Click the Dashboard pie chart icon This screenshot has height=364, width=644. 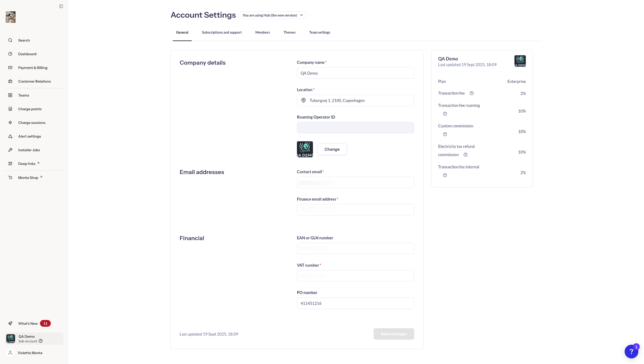coord(10,54)
